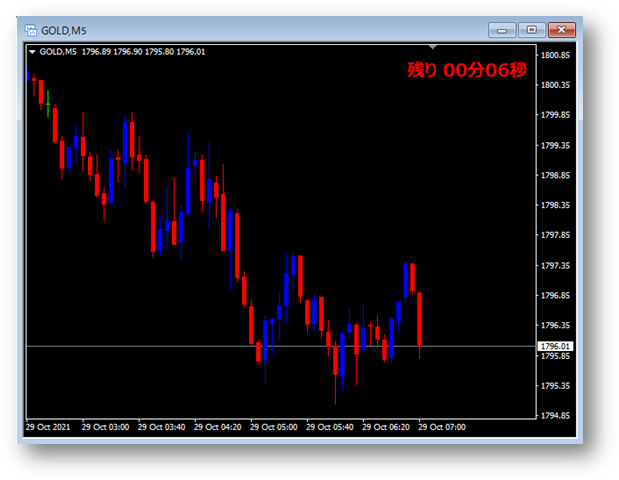This screenshot has width=619, height=480.
Task: Click the 1795.85 price scale label
Action: pos(555,356)
